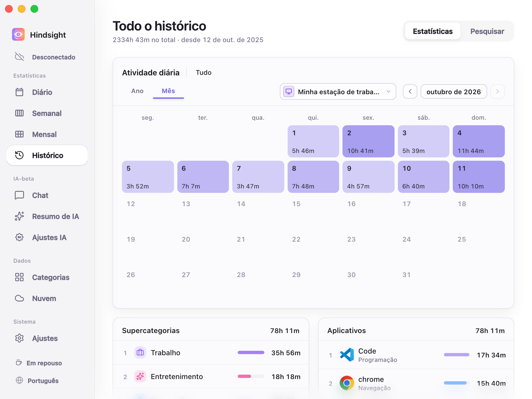This screenshot has height=399, width=532.
Task: Click the Ajustes settings gear icon
Action: 19,338
